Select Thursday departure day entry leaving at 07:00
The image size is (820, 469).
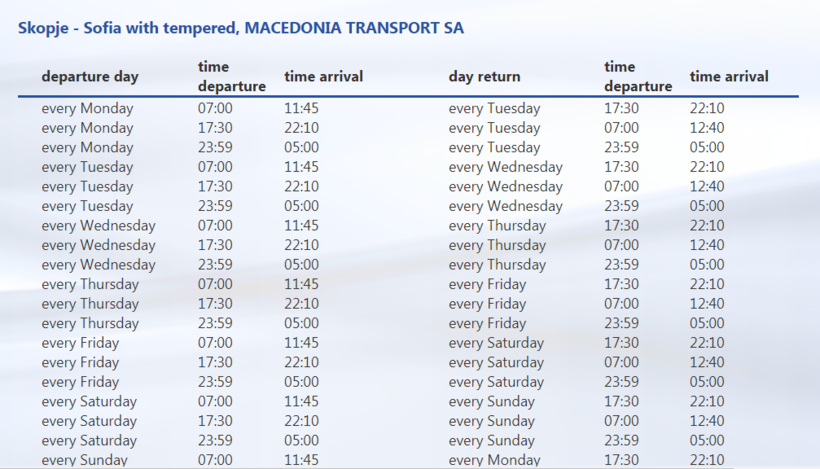click(90, 284)
